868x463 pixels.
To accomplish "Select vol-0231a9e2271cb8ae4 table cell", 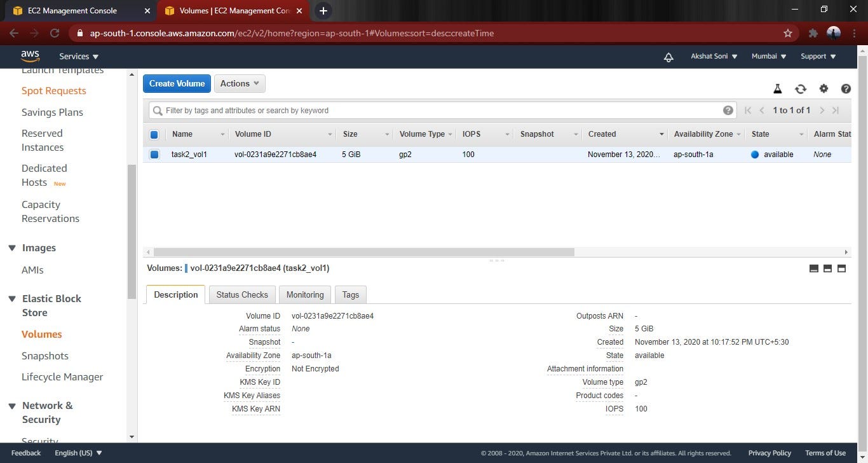I will 275,155.
